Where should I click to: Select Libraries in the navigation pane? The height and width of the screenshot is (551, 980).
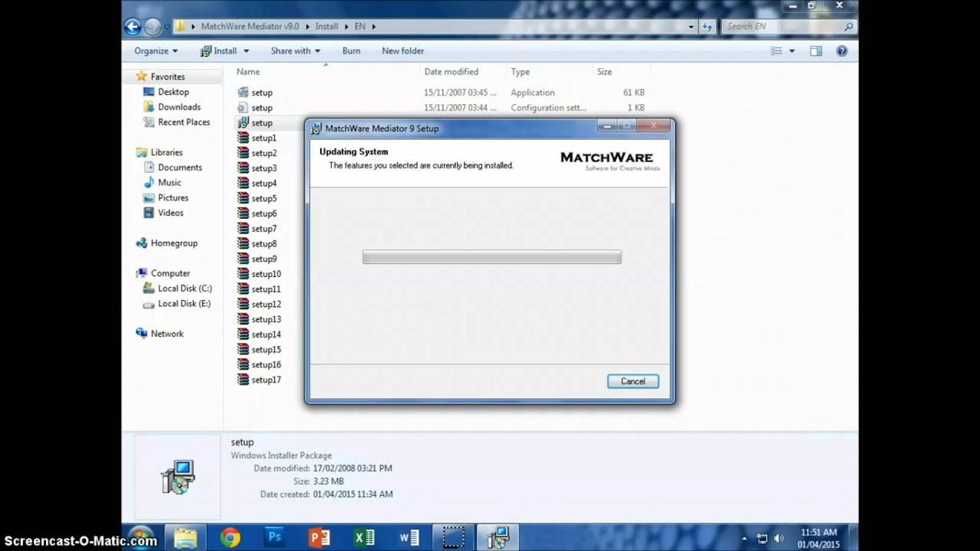[x=166, y=152]
